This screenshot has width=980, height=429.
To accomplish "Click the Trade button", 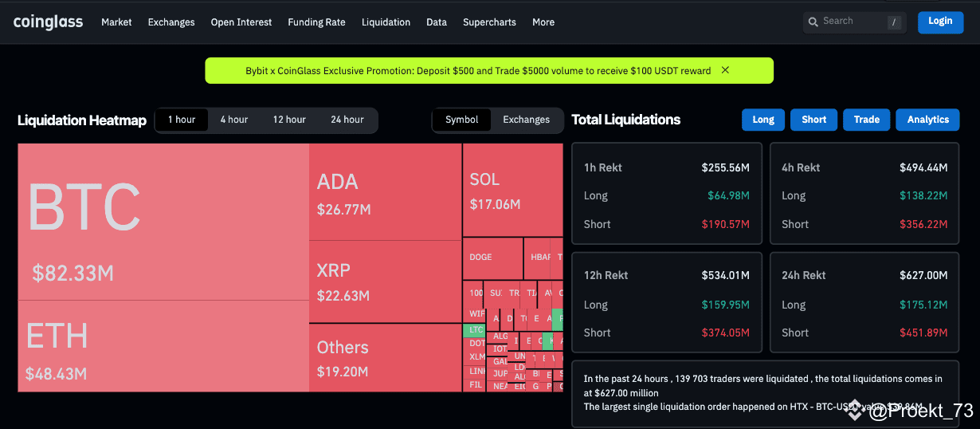I will tap(867, 120).
